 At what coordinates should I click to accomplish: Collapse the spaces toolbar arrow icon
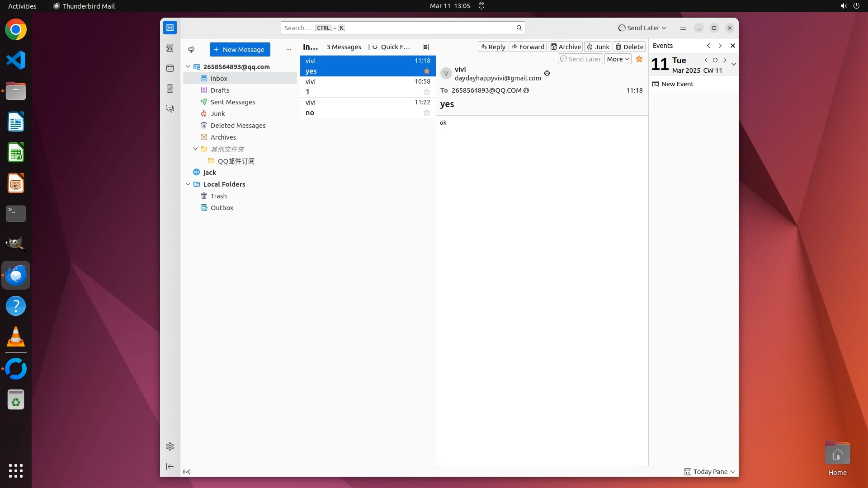click(170, 466)
